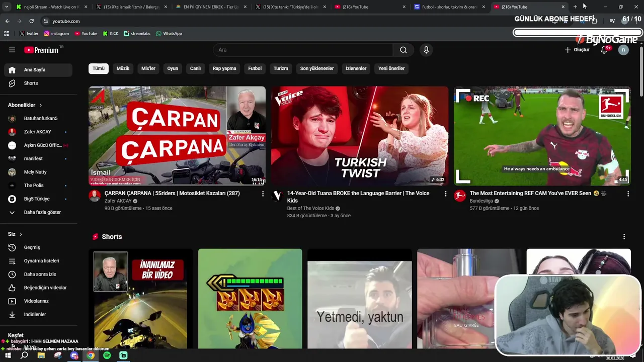The height and width of the screenshot is (362, 644).
Task: Open İNANILMAZ BİR VİDEO short
Action: tap(141, 299)
